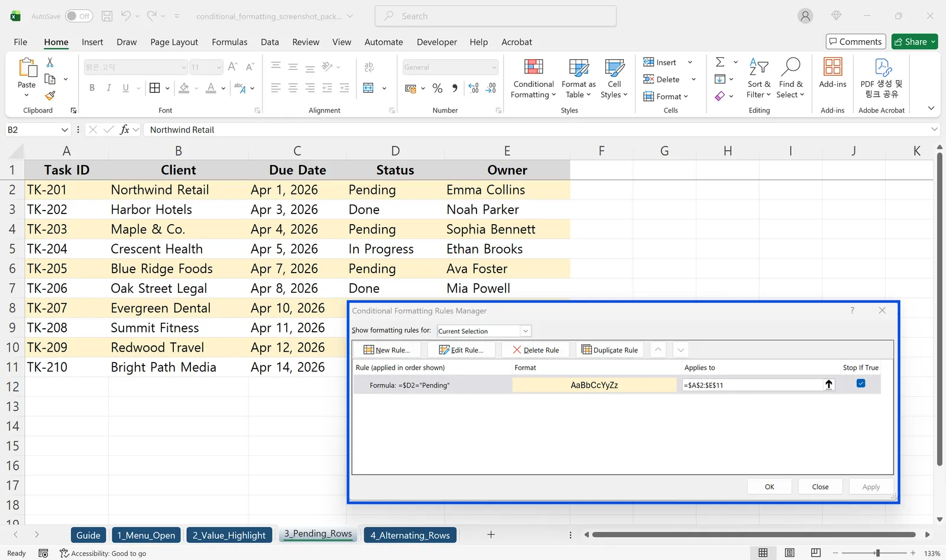Click the Save disk icon
This screenshot has width=946, height=560.
pos(107,16)
